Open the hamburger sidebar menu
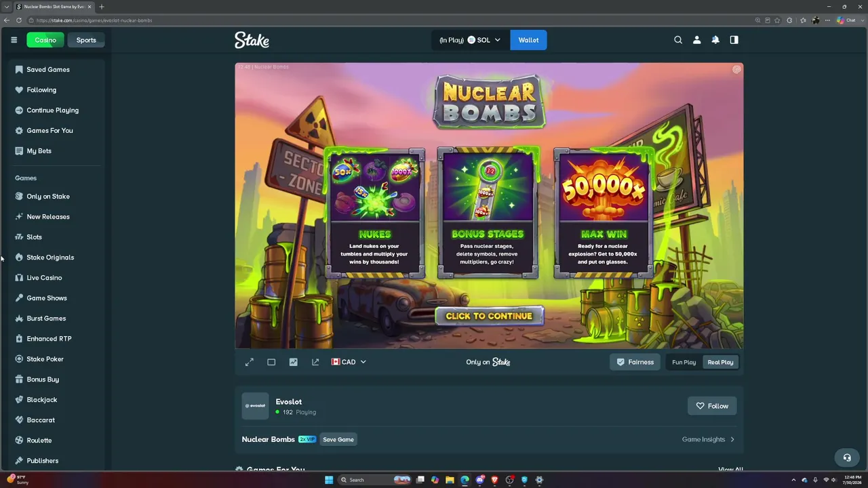The image size is (868, 488). coord(14,40)
